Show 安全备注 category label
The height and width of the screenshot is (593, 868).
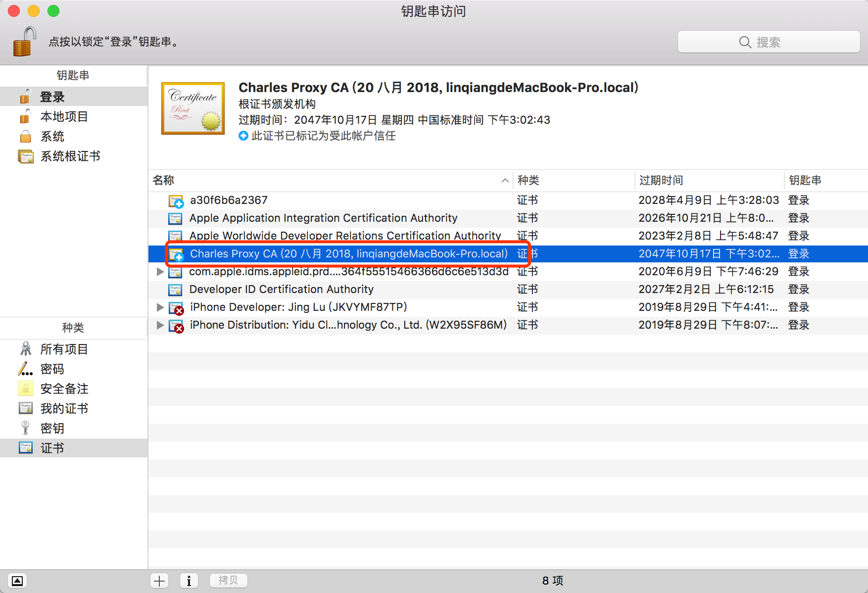[x=64, y=389]
